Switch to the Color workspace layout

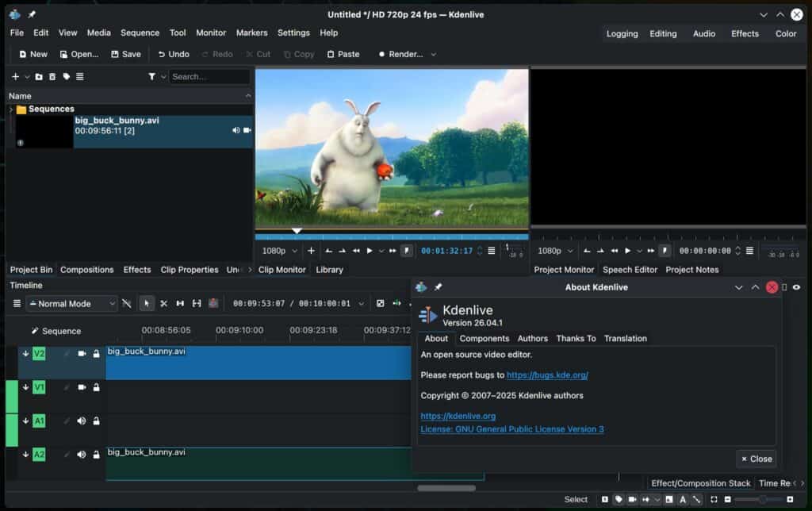pos(786,33)
